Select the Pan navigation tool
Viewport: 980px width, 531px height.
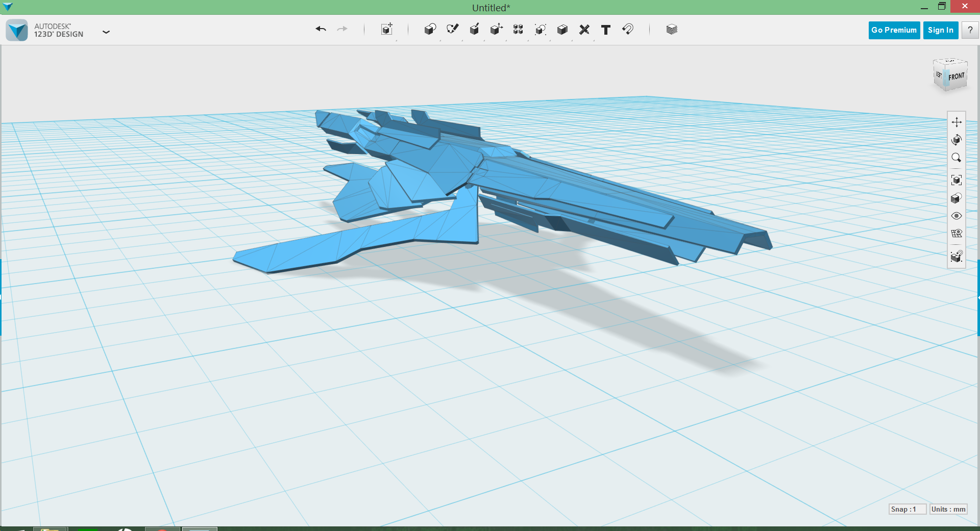(x=957, y=122)
